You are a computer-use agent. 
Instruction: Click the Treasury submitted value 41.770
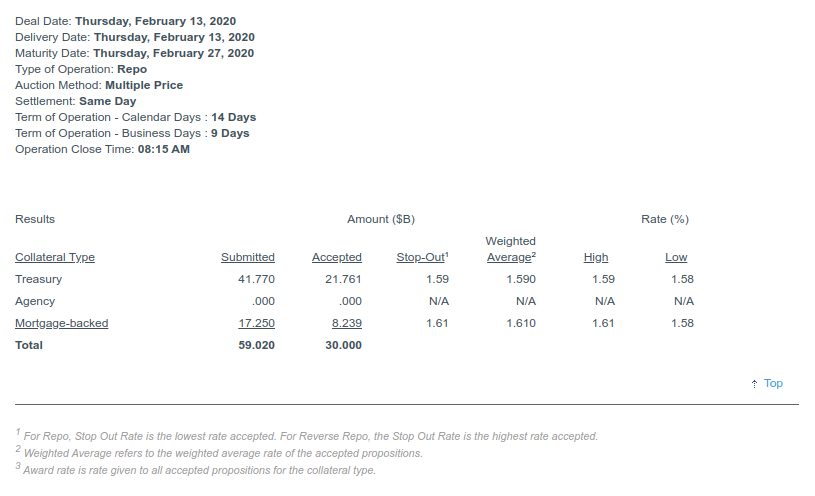(256, 279)
